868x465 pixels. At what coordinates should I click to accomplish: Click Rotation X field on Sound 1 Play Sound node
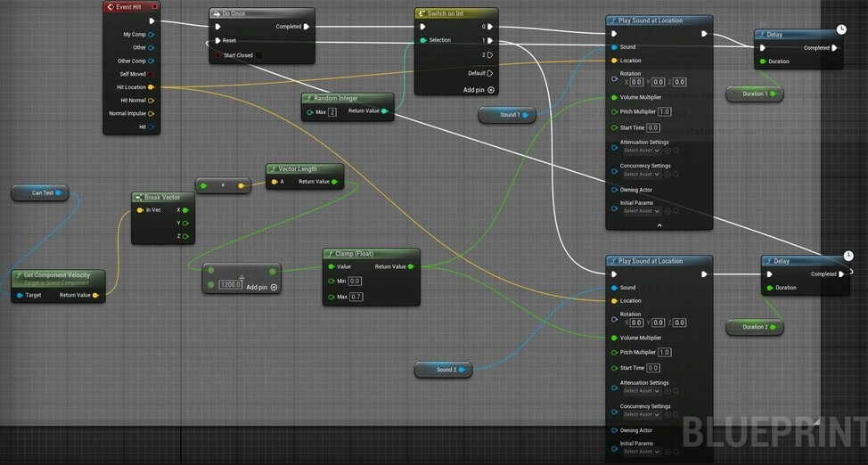click(x=636, y=82)
